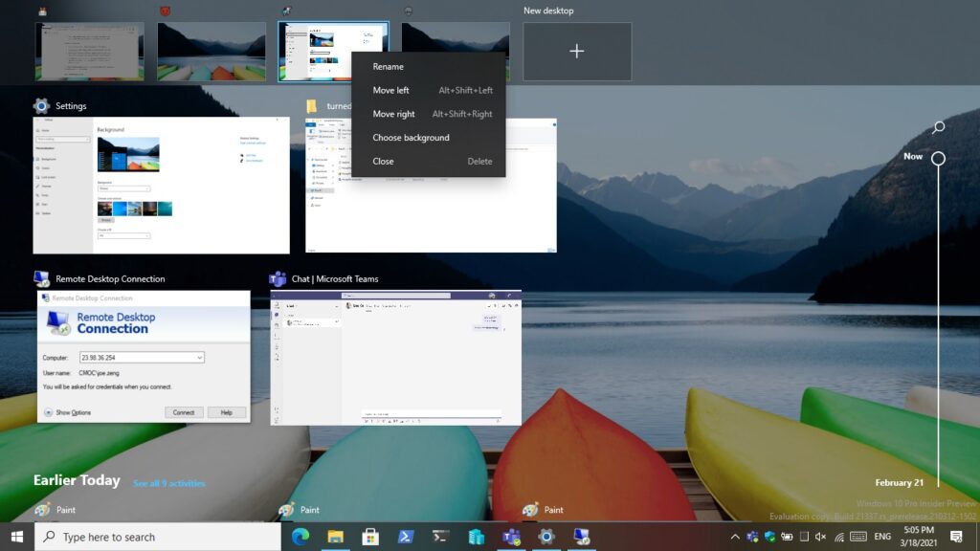
Task: Switch to the Chat Microsoft Teams window thumbnail
Action: [395, 358]
